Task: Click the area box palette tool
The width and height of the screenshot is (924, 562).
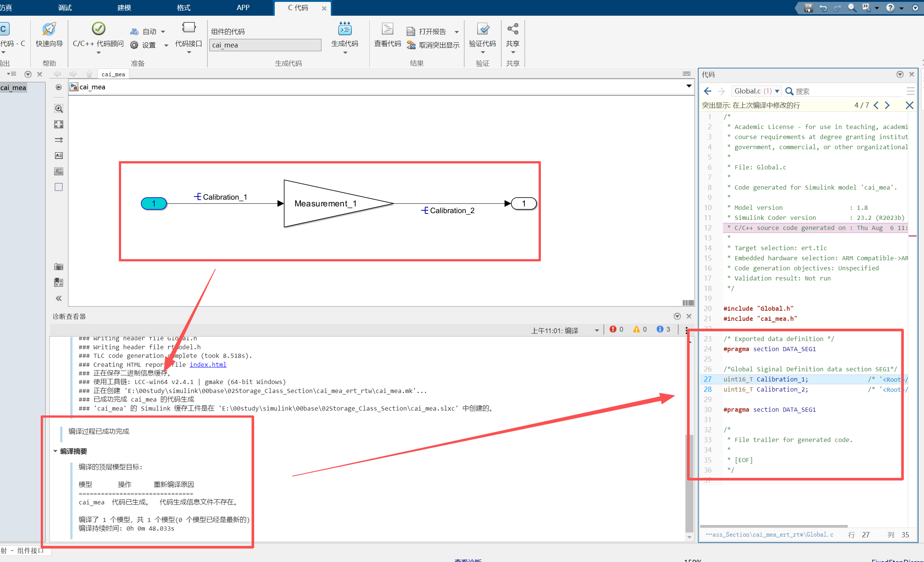Action: coord(59,187)
